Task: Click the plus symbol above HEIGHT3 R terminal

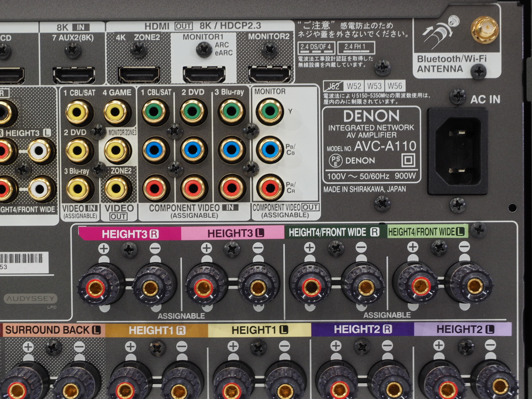Action: tap(103, 249)
